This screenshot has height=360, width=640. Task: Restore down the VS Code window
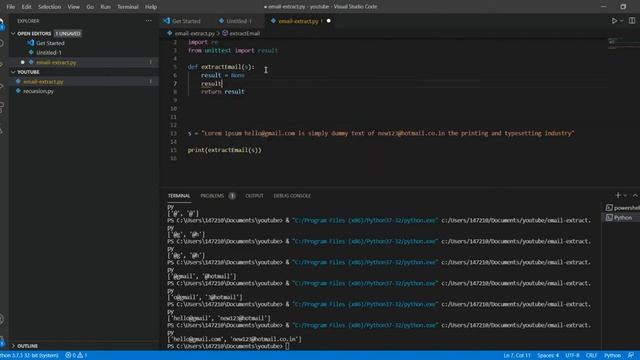(623, 7)
